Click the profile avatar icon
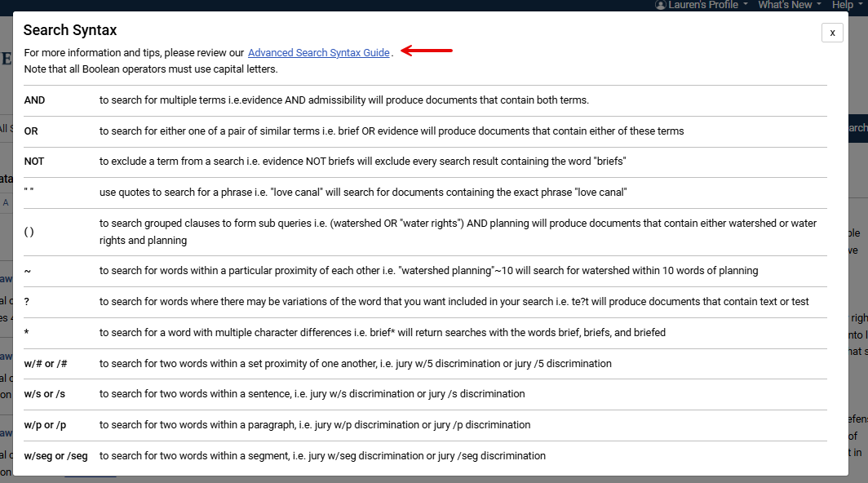The image size is (868, 483). [x=661, y=5]
